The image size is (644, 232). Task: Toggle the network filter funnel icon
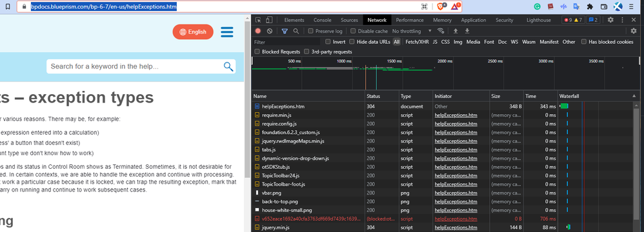pos(285,31)
